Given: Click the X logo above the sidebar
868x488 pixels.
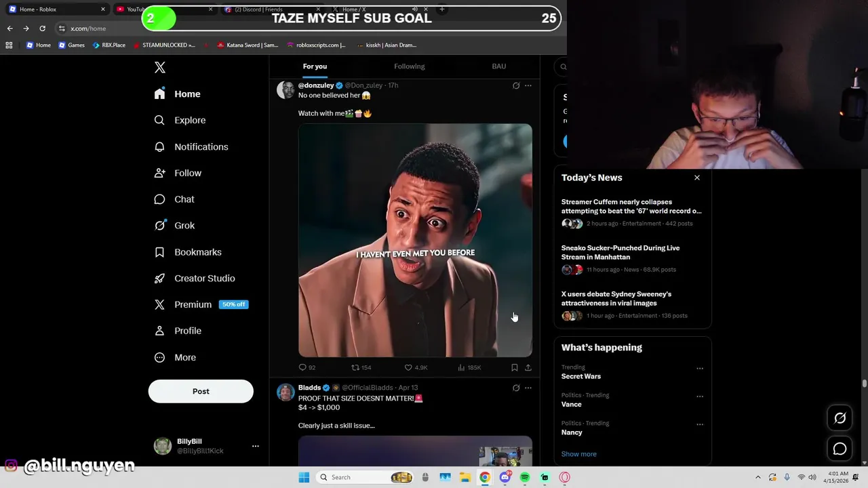Looking at the screenshot, I should pos(160,67).
